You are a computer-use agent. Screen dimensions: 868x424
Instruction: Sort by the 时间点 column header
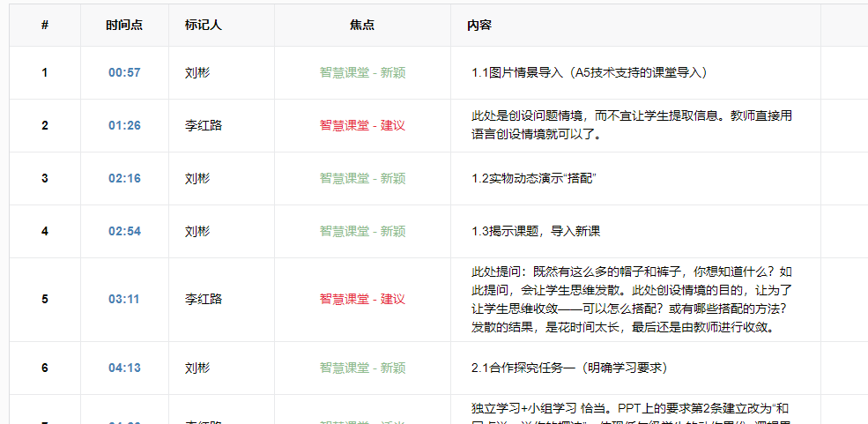coord(124,26)
